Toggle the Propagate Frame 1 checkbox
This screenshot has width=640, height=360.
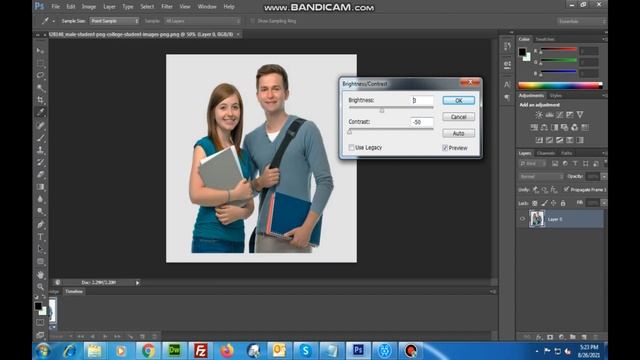566,189
